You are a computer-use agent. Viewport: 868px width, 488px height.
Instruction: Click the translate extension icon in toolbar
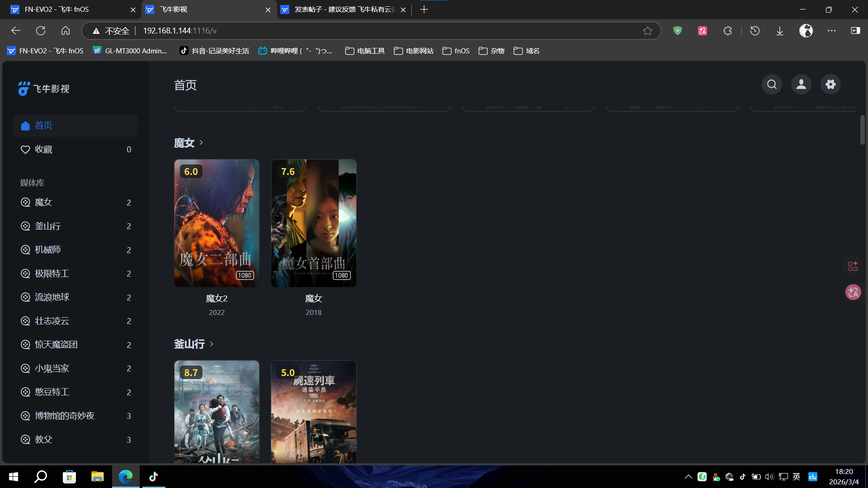[702, 31]
